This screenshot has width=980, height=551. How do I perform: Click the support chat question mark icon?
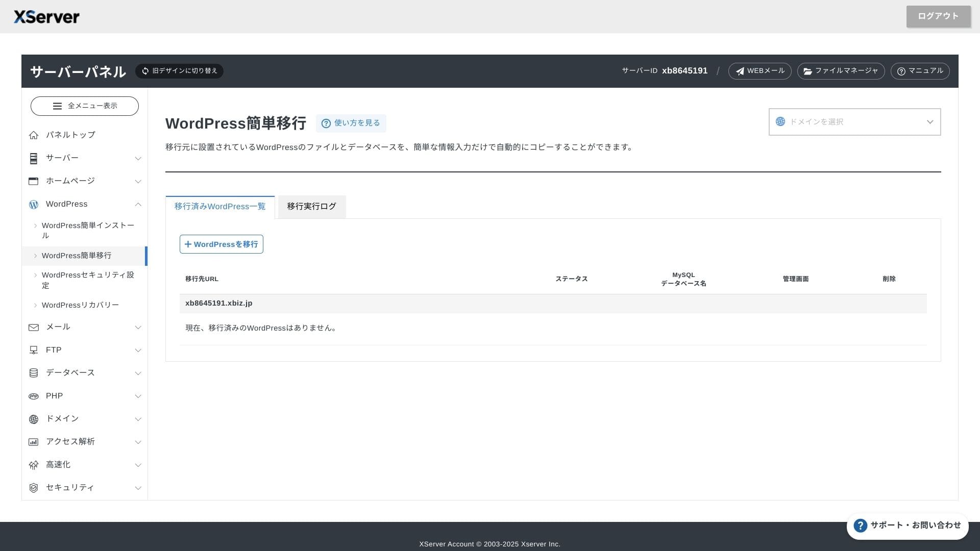pos(861,525)
